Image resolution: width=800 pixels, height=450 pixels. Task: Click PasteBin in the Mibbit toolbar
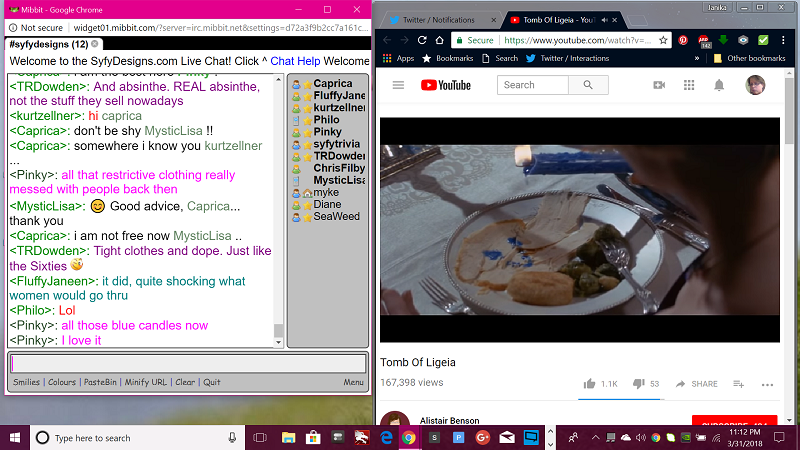pos(100,382)
